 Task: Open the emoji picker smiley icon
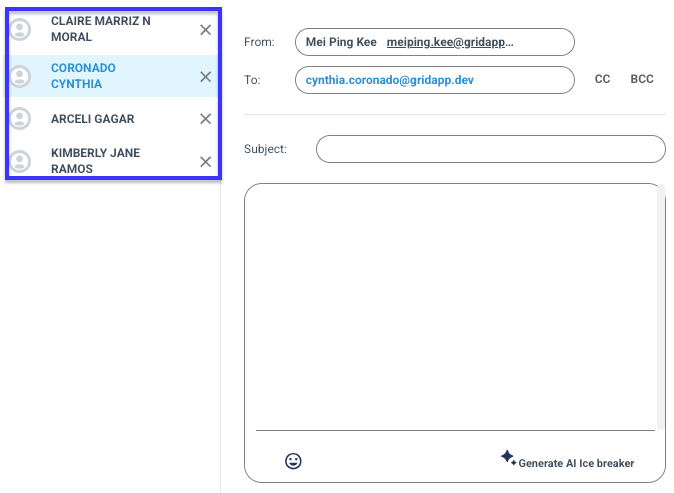[293, 461]
